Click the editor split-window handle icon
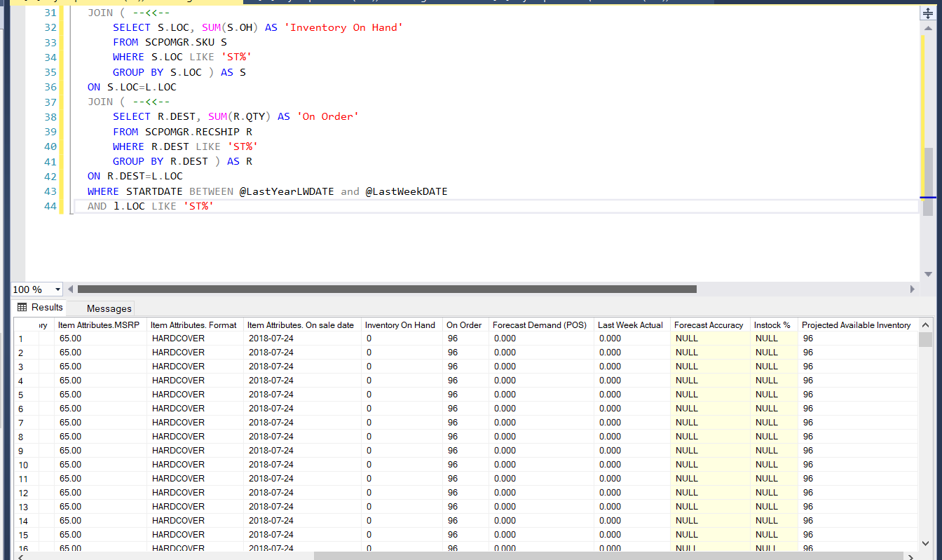The width and height of the screenshot is (942, 560). 929,13
